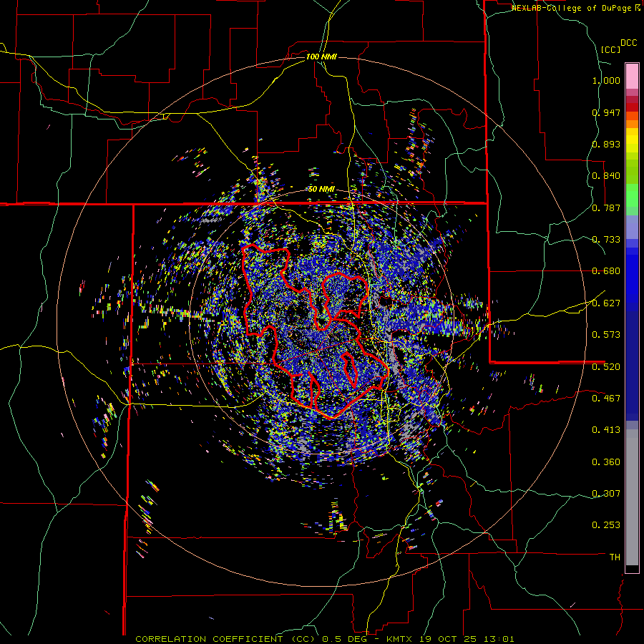Select the 0.840 scale value
Viewport: 644px width, 644px height.
click(x=606, y=176)
